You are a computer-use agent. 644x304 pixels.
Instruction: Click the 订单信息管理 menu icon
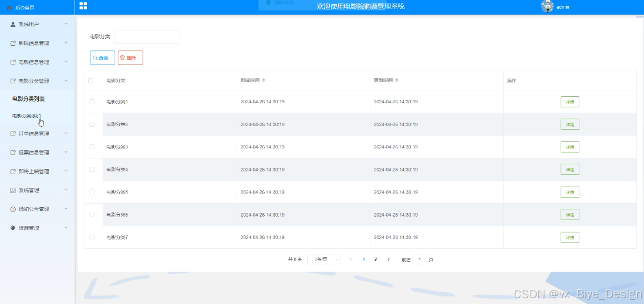coord(13,134)
